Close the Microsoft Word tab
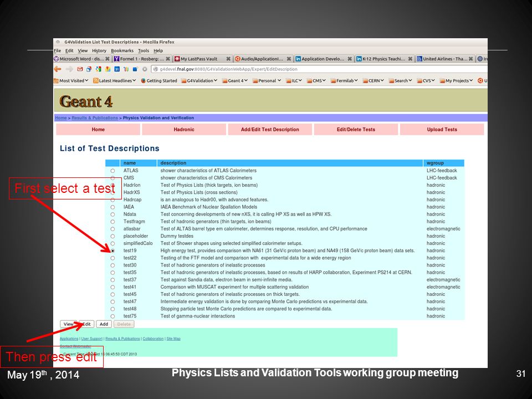Image resolution: width=532 pixels, height=399 pixels. [107, 59]
